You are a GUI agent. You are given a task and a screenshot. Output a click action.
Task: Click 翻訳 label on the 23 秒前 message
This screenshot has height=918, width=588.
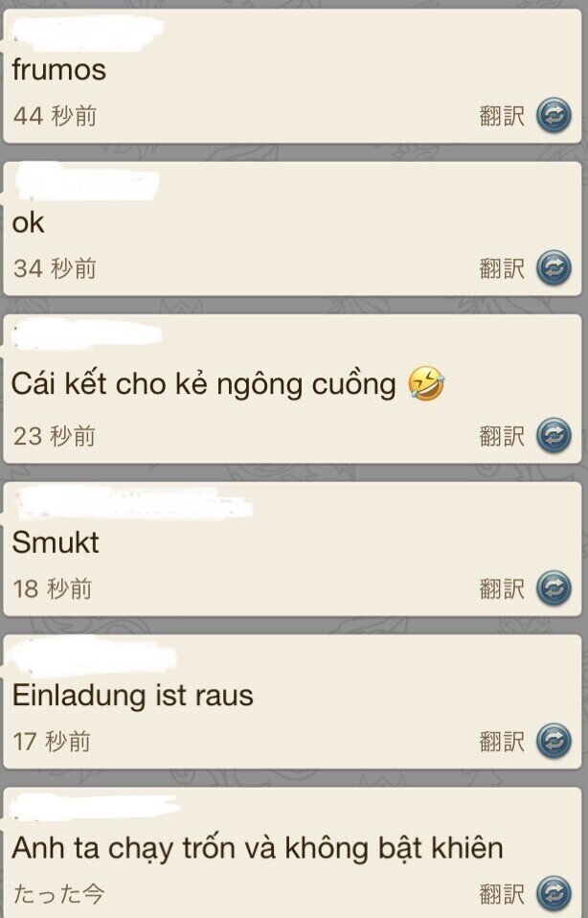pos(502,436)
